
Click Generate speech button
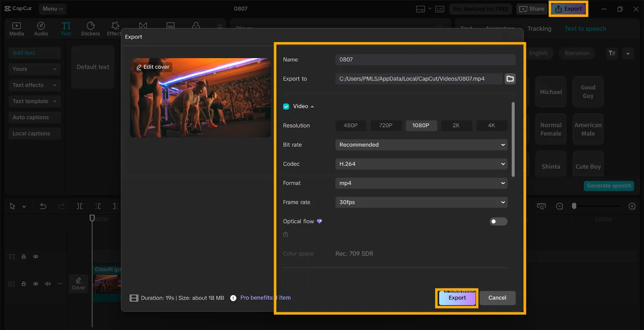click(x=609, y=186)
